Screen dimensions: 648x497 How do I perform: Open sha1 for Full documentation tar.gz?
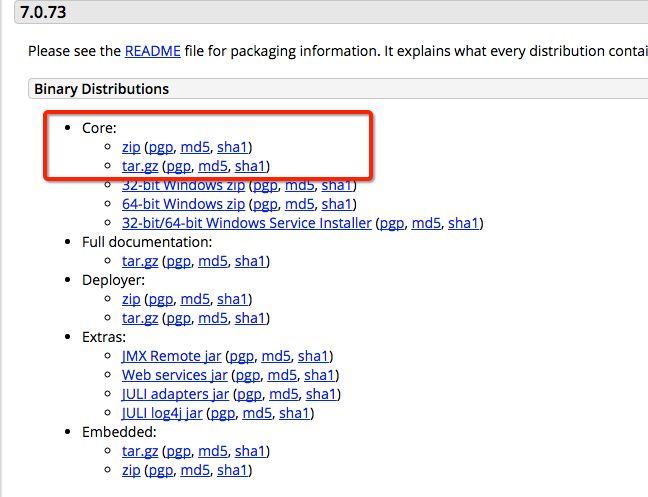(250, 261)
